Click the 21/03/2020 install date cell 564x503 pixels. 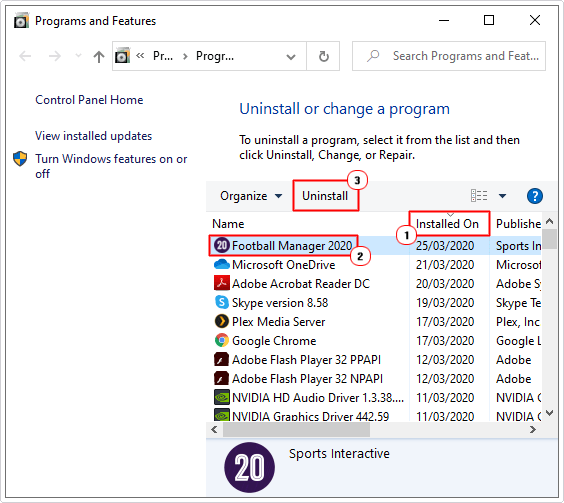(445, 265)
